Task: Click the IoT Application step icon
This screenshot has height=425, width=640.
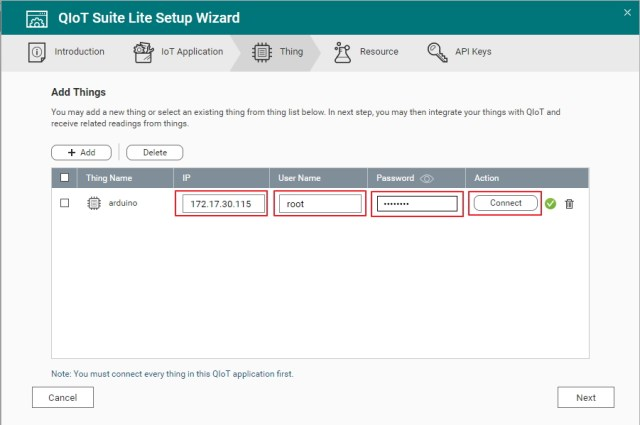Action: point(145,51)
